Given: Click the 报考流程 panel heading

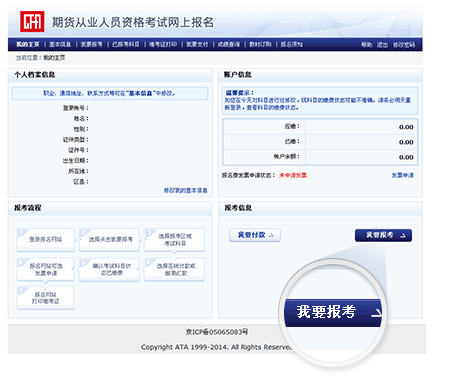Looking at the screenshot, I should (28, 208).
